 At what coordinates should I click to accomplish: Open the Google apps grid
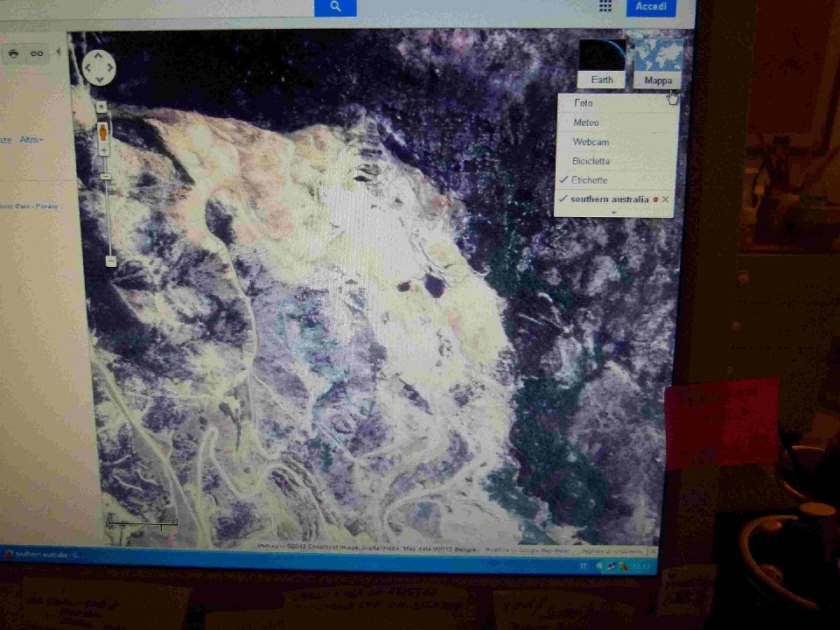605,6
